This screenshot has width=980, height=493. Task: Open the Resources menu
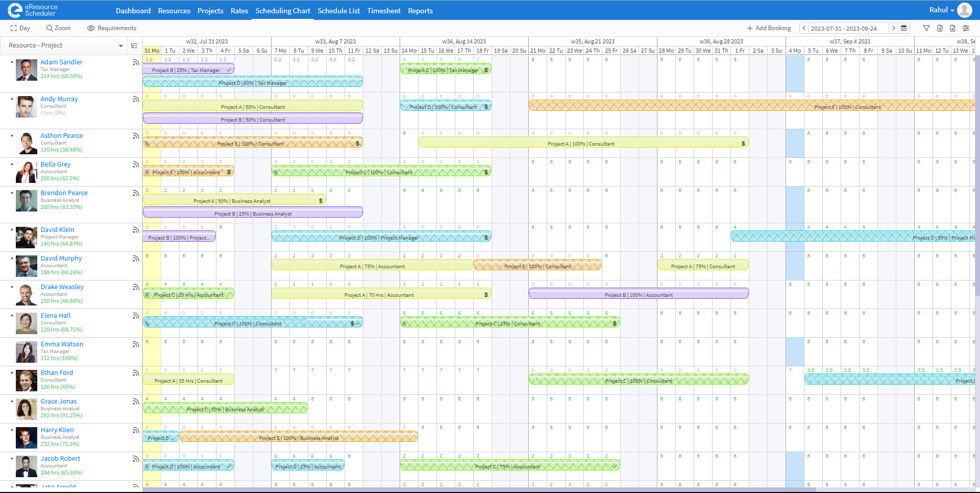(174, 11)
